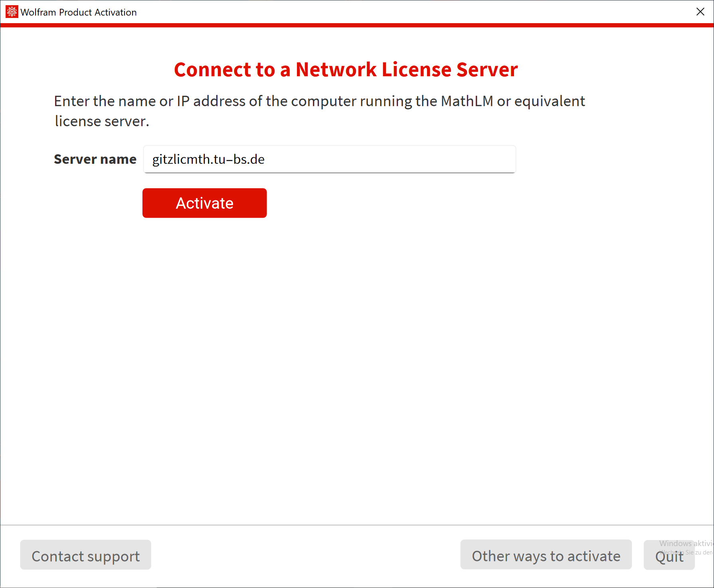Close the Wolfram Product Activation window

coord(700,12)
